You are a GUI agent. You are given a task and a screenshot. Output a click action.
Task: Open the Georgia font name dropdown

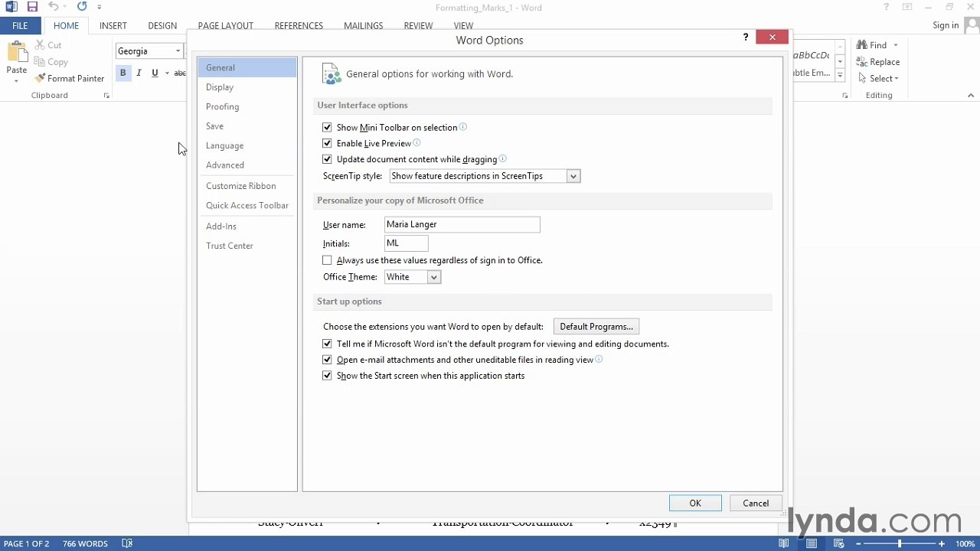point(178,51)
